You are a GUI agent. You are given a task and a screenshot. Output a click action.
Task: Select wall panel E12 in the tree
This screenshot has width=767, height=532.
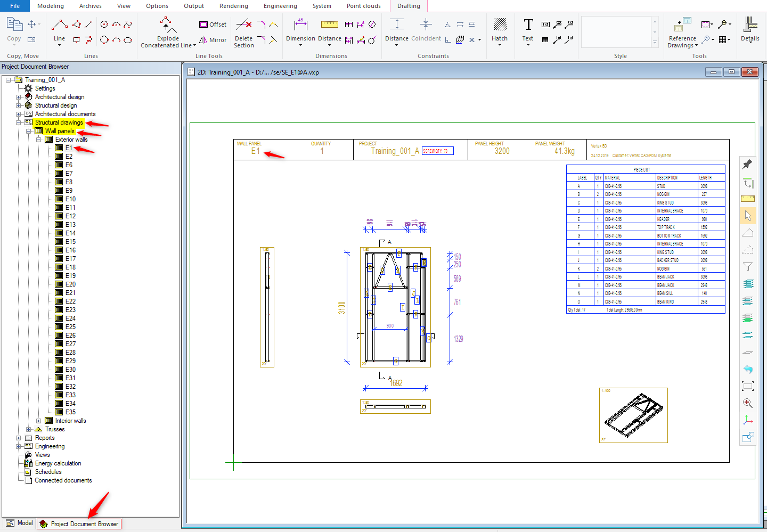click(x=70, y=216)
